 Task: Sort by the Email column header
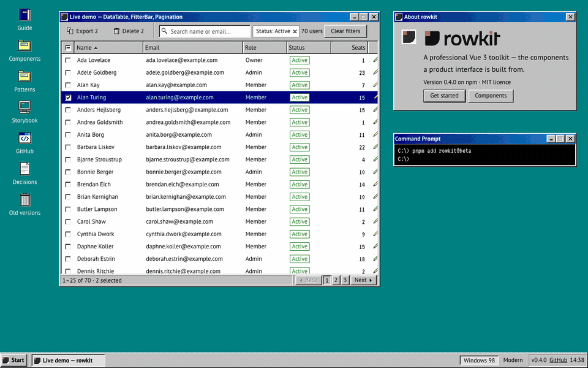193,48
